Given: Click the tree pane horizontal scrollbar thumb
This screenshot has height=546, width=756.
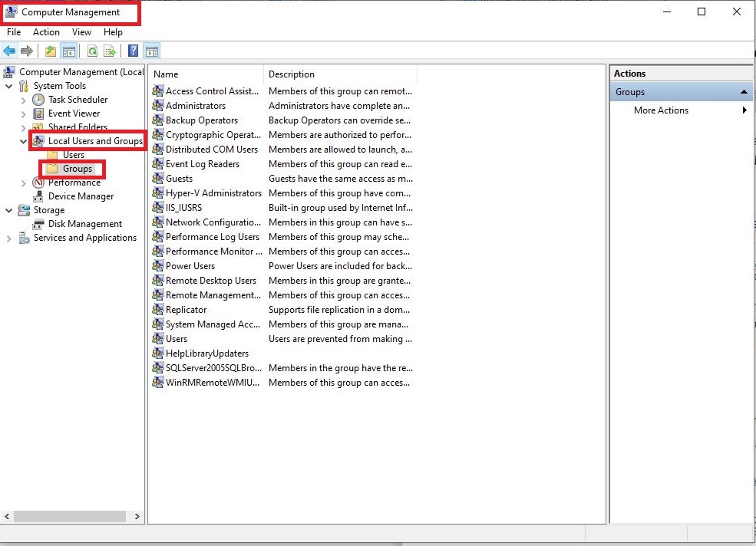Looking at the screenshot, I should click(x=70, y=516).
